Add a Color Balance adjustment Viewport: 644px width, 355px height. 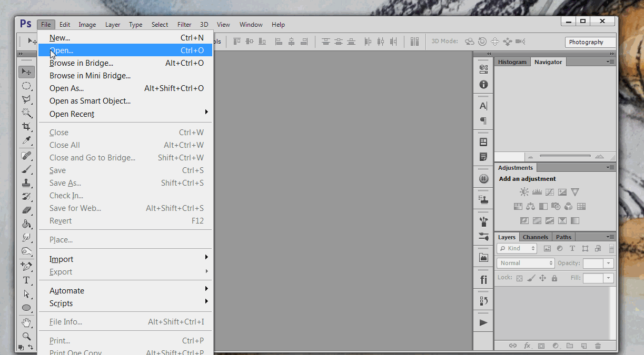[x=531, y=206]
